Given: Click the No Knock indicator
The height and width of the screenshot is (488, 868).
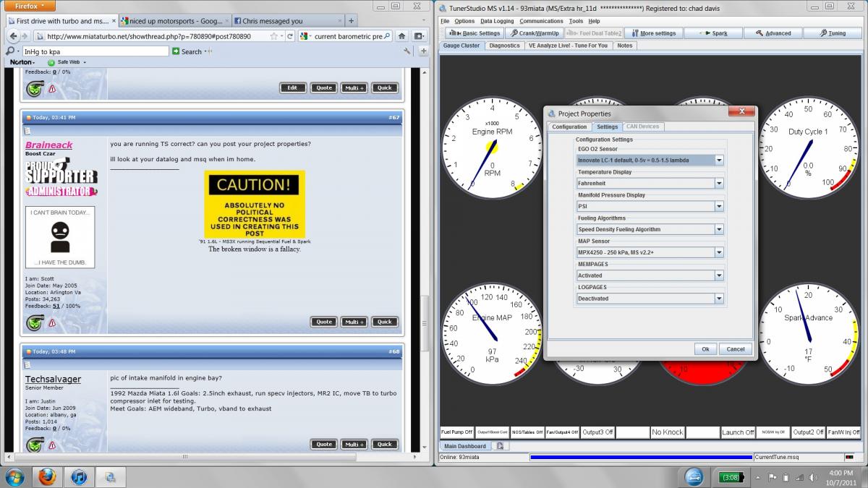Looking at the screenshot, I should (667, 432).
